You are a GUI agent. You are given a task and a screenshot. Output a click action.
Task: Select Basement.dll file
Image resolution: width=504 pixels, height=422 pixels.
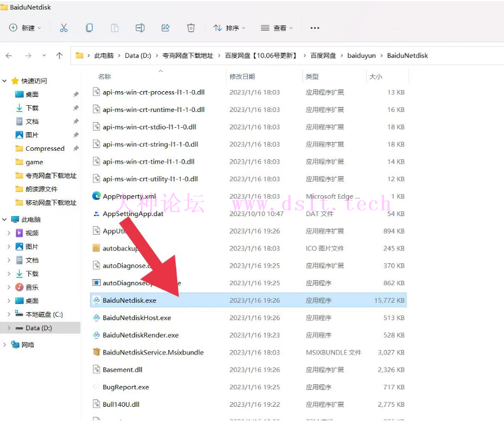pyautogui.click(x=248, y=370)
